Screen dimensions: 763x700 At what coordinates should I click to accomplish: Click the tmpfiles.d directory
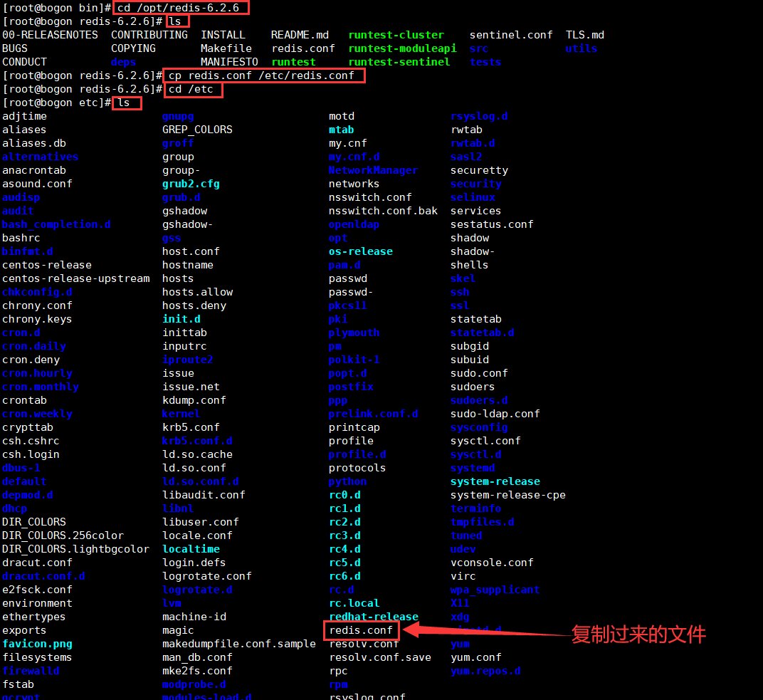pos(483,522)
